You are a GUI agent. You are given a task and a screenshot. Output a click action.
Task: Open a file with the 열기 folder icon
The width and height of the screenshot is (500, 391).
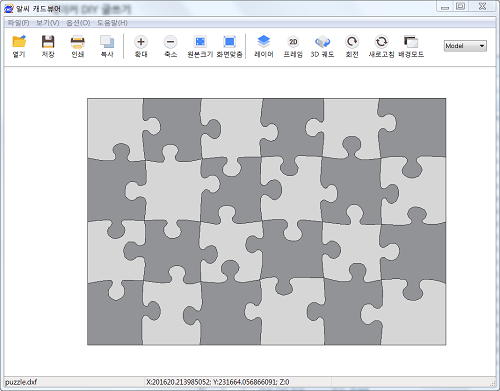tap(19, 46)
